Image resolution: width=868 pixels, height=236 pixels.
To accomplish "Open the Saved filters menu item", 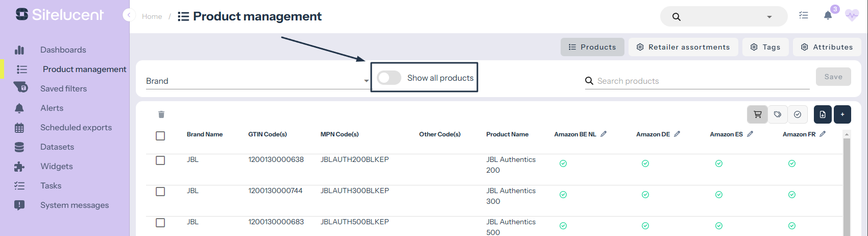I will [x=63, y=88].
